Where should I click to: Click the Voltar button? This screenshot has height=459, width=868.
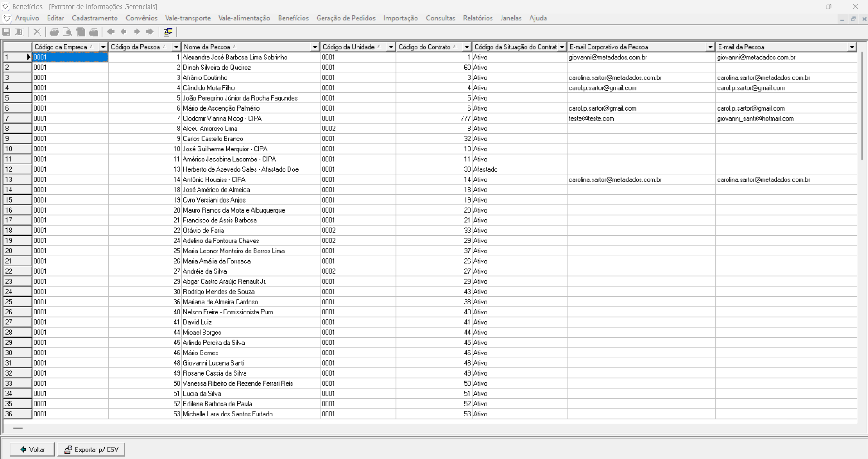[32, 449]
